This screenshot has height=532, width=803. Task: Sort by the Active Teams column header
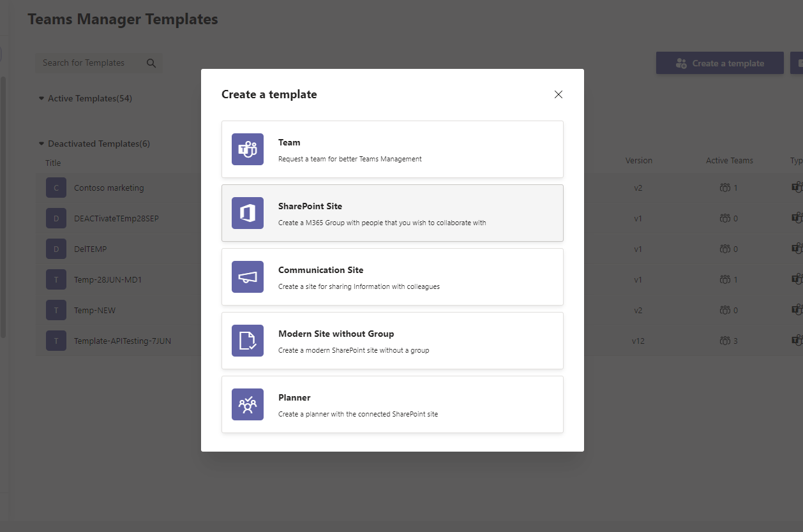(x=730, y=160)
